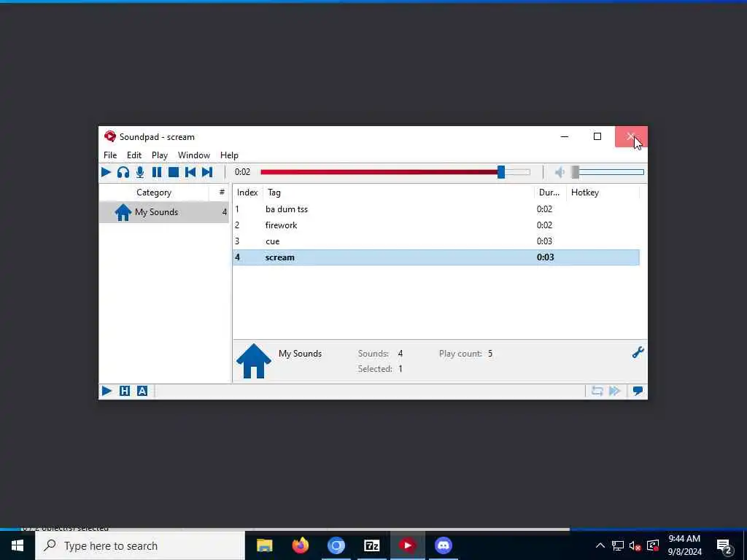Open Discord from the taskbar
Screen dimensions: 747x560
tap(443, 545)
